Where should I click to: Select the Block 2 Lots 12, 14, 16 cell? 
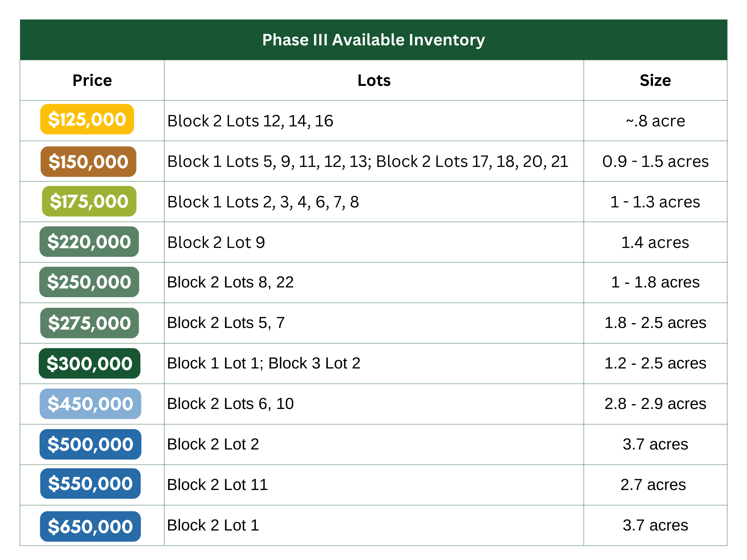tap(250, 121)
